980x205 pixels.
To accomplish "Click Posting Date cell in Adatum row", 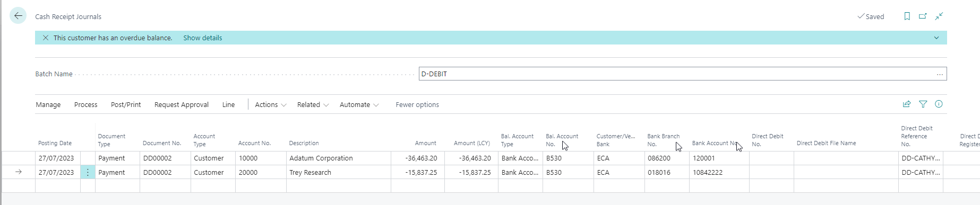I will coord(58,158).
